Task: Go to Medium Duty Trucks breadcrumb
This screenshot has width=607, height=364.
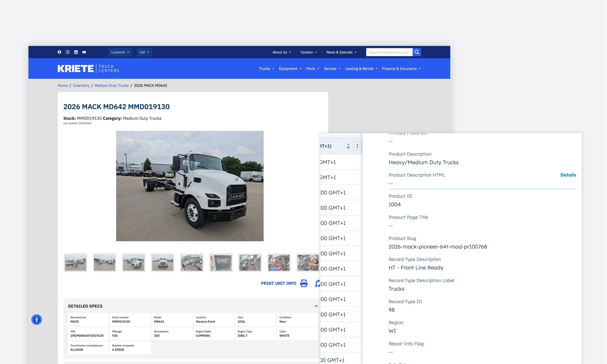Action: 111,85
